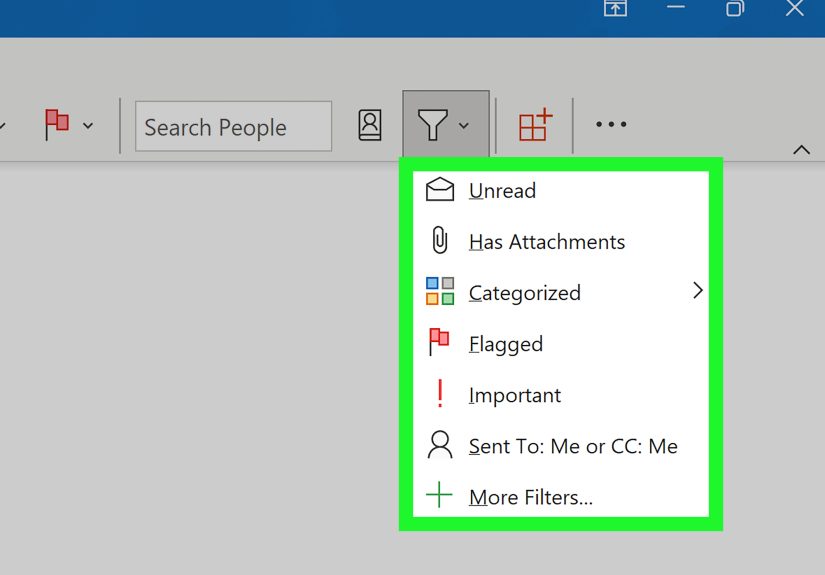Image resolution: width=825 pixels, height=575 pixels.
Task: Click the red flag icon beside Flagged
Action: click(x=439, y=342)
